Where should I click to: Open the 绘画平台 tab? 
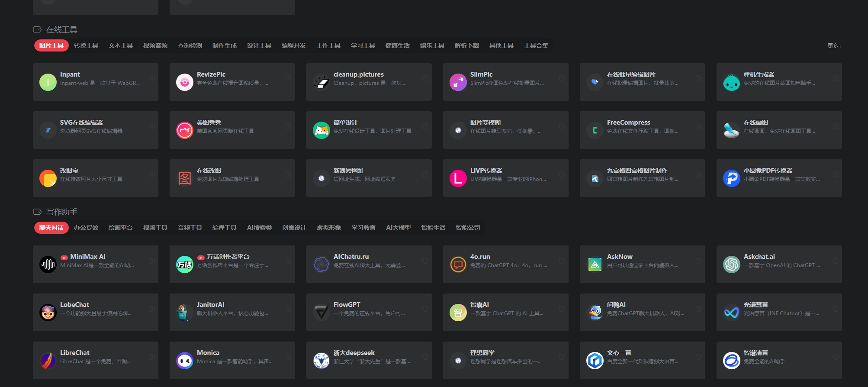coord(121,228)
